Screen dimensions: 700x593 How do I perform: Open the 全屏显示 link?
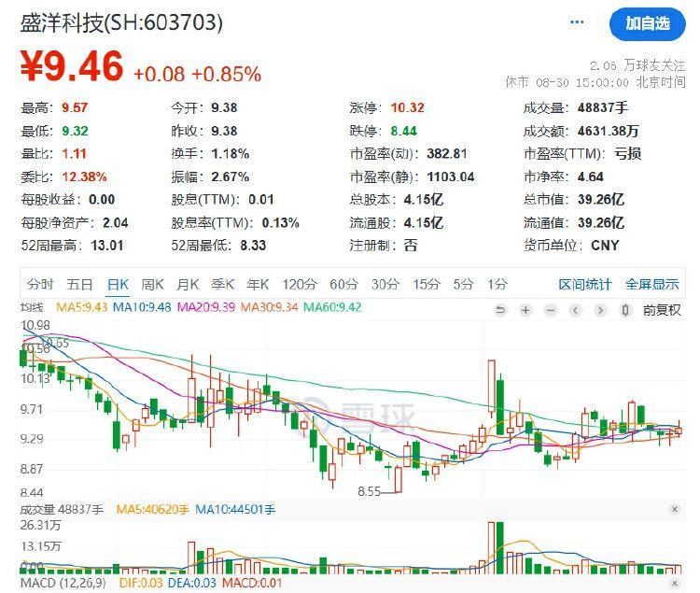tap(651, 284)
